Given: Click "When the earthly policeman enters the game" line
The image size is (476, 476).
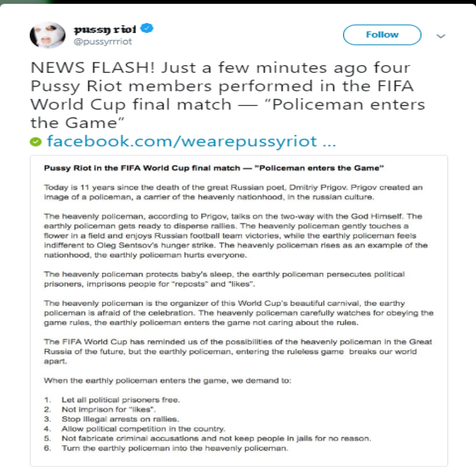Looking at the screenshot, I should click(167, 380).
